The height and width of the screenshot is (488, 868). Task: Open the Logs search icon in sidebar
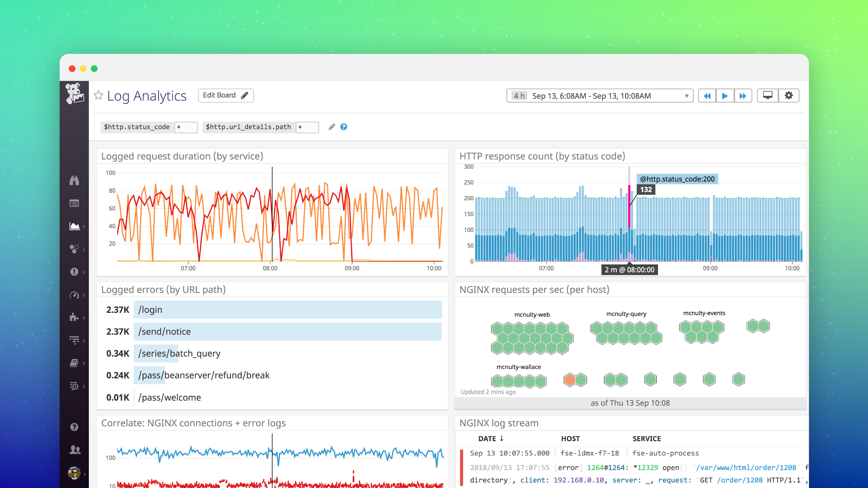point(75,386)
